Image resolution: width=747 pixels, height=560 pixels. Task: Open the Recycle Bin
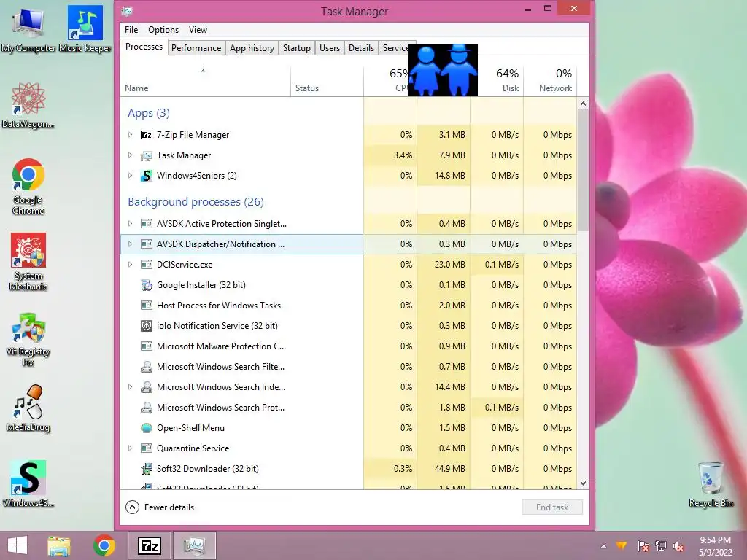[x=711, y=485]
